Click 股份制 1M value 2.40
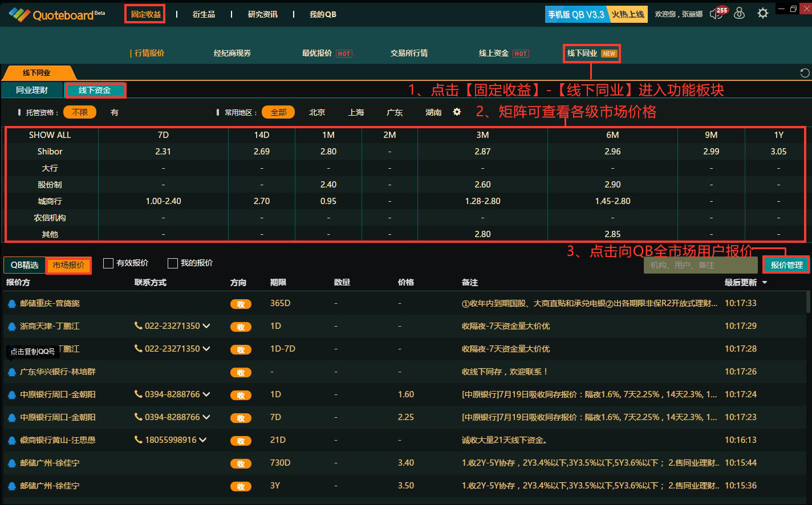The width and height of the screenshot is (812, 505). coord(328,185)
